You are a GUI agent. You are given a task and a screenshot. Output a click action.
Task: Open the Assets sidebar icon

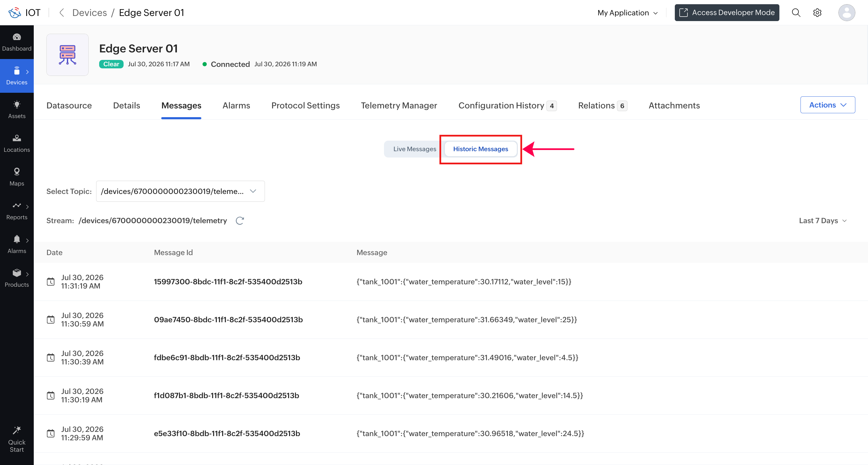point(17,105)
